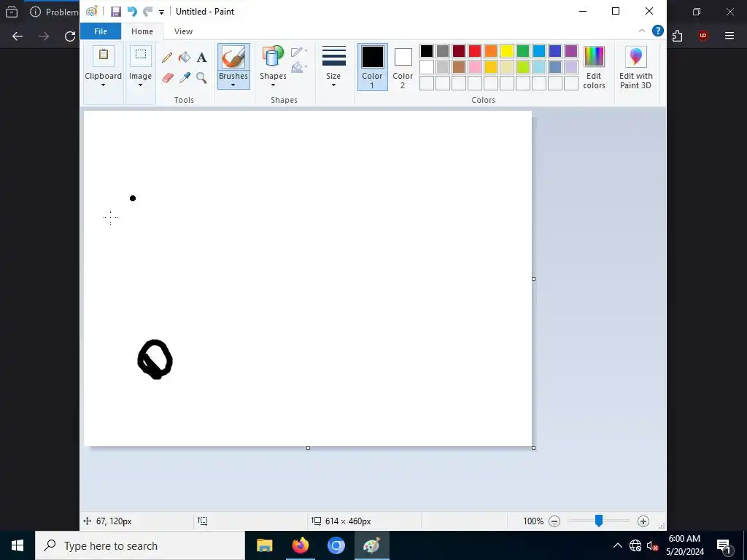
Task: Expand the Shapes dropdown arrow
Action: click(273, 86)
